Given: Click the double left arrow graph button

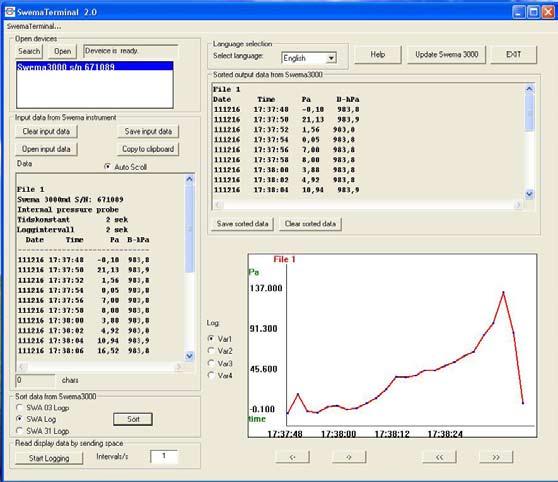Looking at the screenshot, I should coord(439,457).
